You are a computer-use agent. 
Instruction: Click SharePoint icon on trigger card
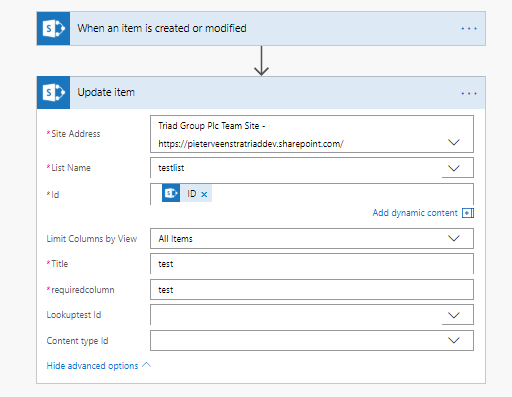coord(53,28)
